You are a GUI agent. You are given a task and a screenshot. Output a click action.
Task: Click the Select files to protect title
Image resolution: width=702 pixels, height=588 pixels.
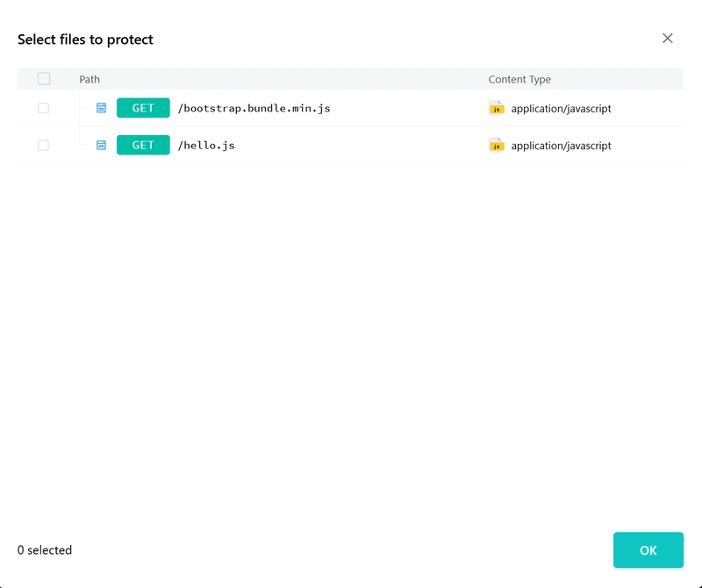(85, 39)
